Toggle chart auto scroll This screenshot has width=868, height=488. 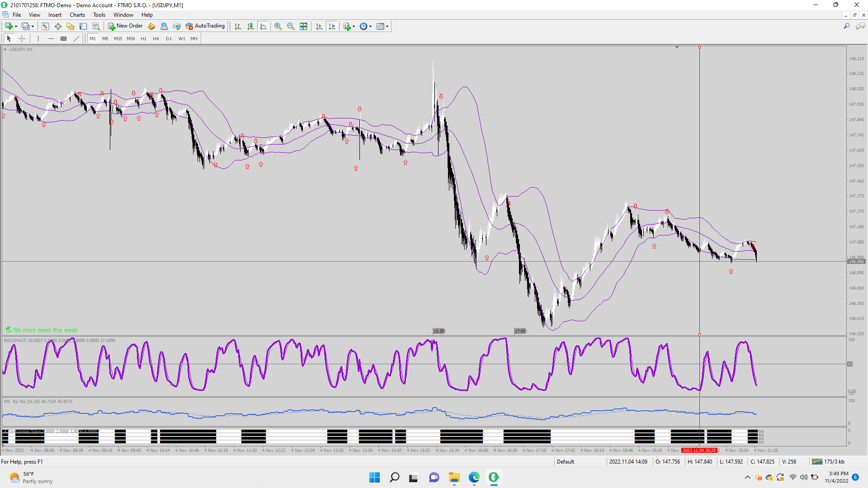[319, 26]
